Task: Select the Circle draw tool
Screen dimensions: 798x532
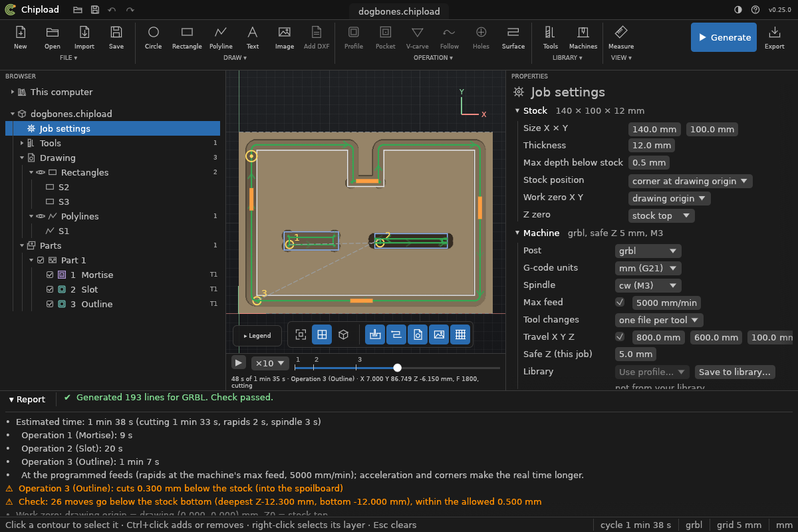Action: (153, 37)
